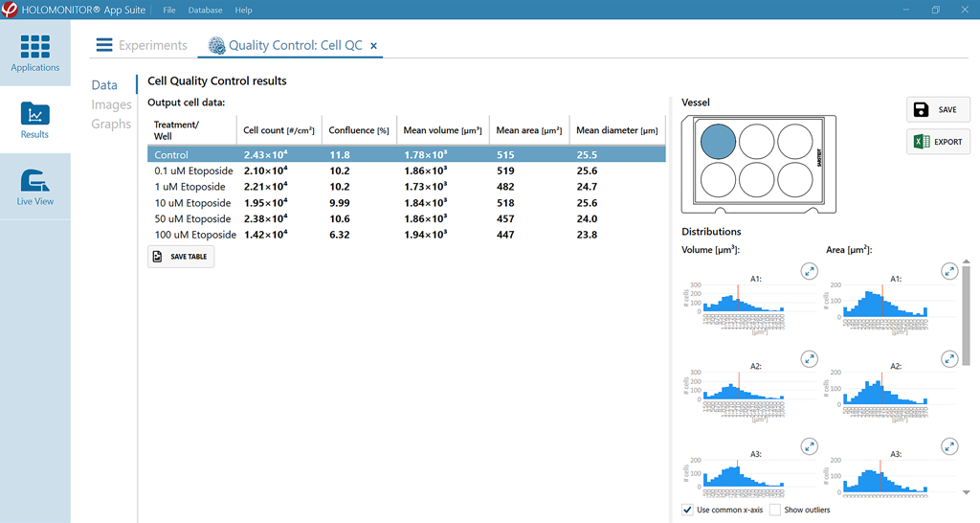The height and width of the screenshot is (523, 980).
Task: Select the 10 uM Etoposide row
Action: [x=406, y=203]
